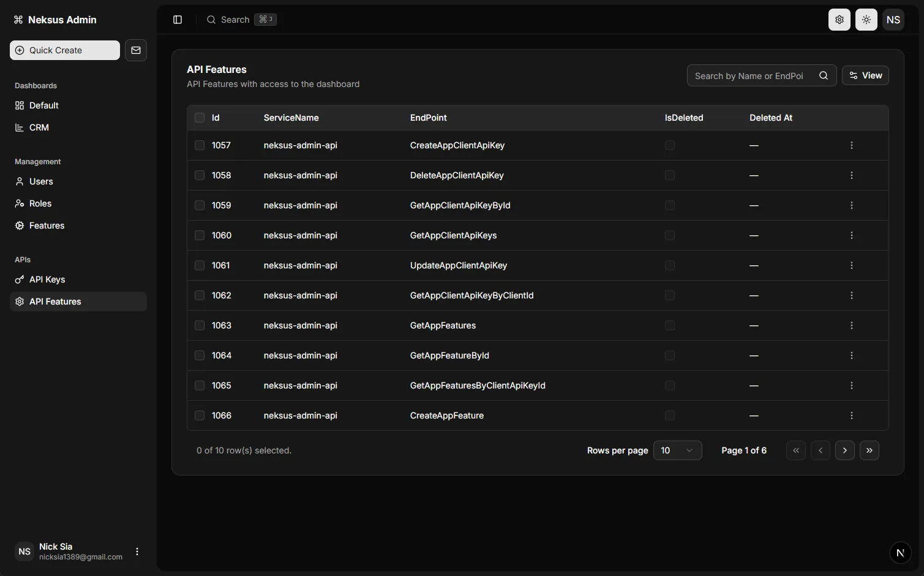924x576 pixels.
Task: Select row 1059 checkbox
Action: pyautogui.click(x=200, y=205)
